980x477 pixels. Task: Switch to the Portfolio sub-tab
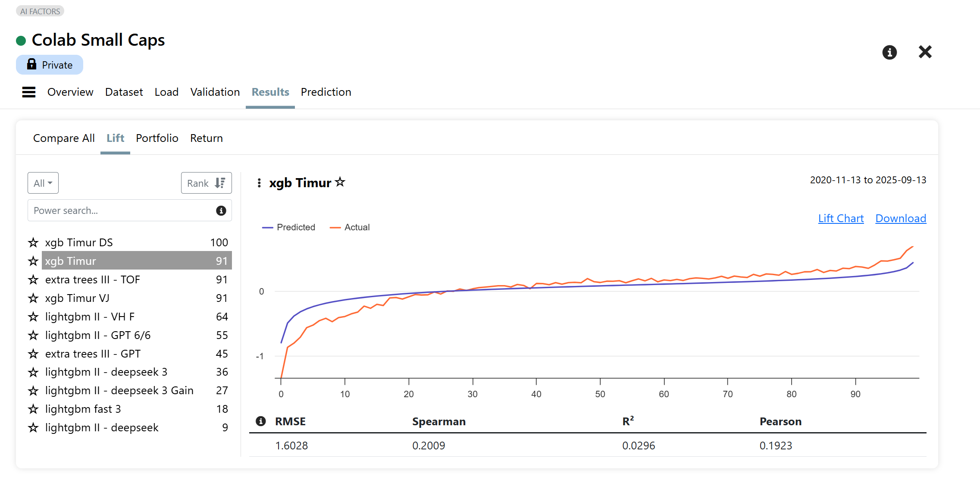pos(157,138)
